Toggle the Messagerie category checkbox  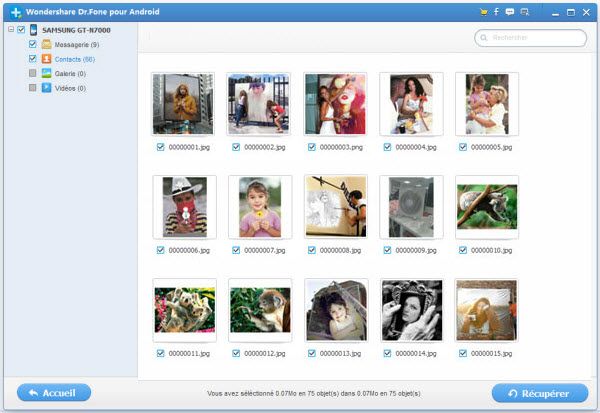pos(33,44)
